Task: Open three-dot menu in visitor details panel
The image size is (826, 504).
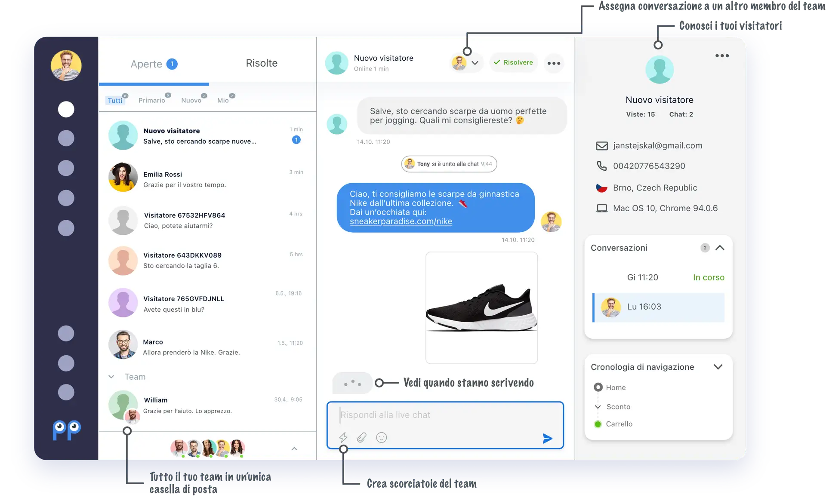Action: (722, 55)
